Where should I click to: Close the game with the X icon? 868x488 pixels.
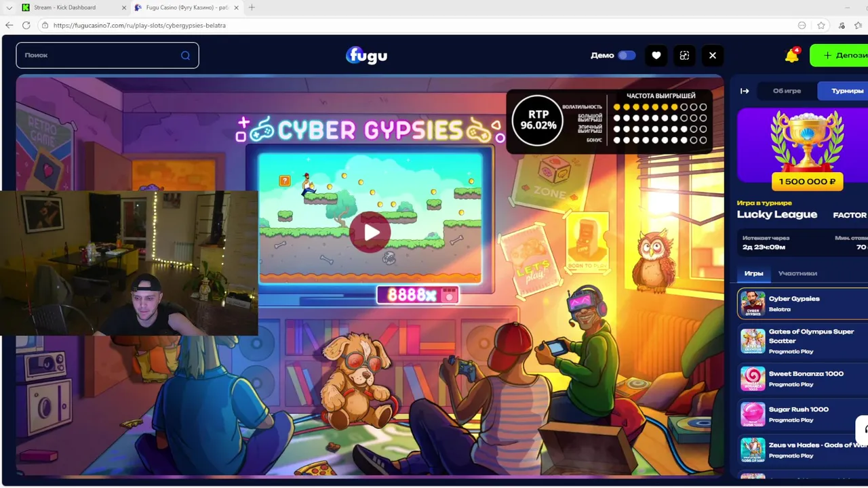713,56
